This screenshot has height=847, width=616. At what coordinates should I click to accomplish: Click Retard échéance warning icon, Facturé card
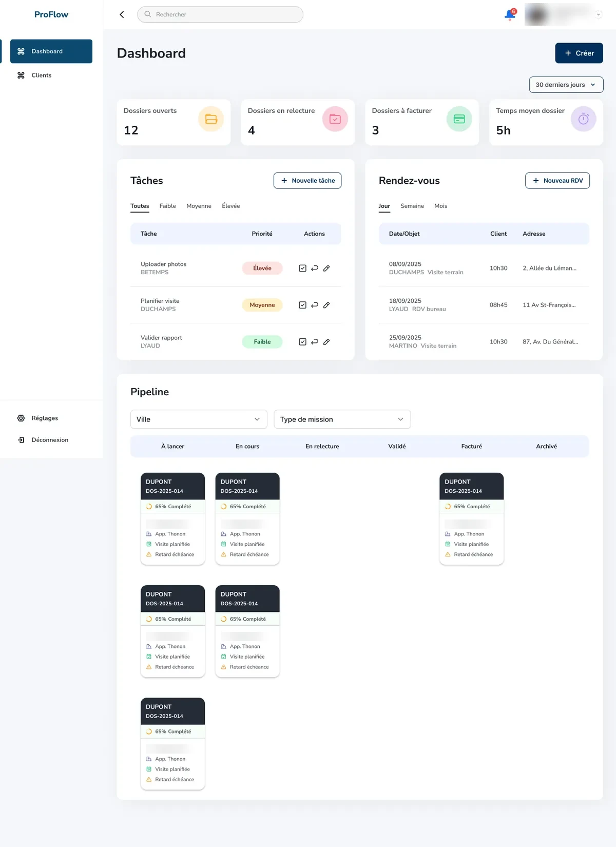coord(448,554)
